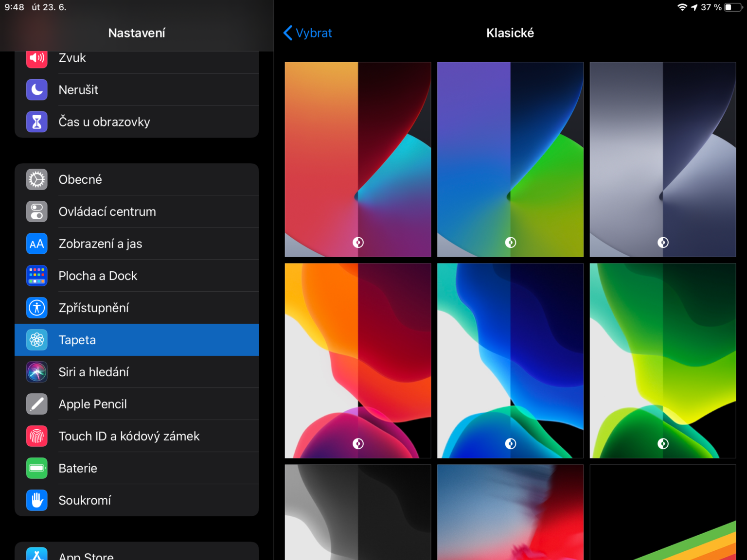The height and width of the screenshot is (560, 747).
Task: Toggle dark appearance on the gray wallpaper
Action: 662,242
